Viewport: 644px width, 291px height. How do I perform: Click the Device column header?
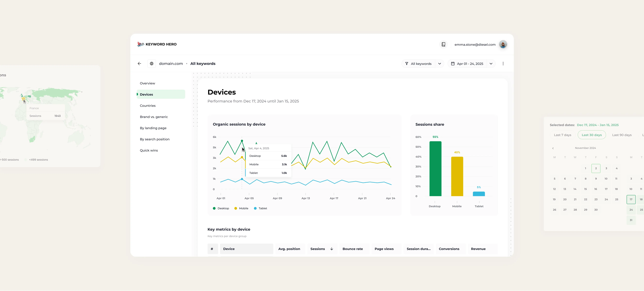coord(246,249)
